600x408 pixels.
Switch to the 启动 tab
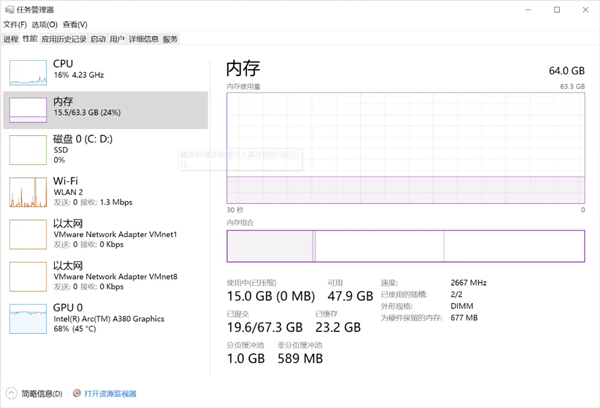97,39
